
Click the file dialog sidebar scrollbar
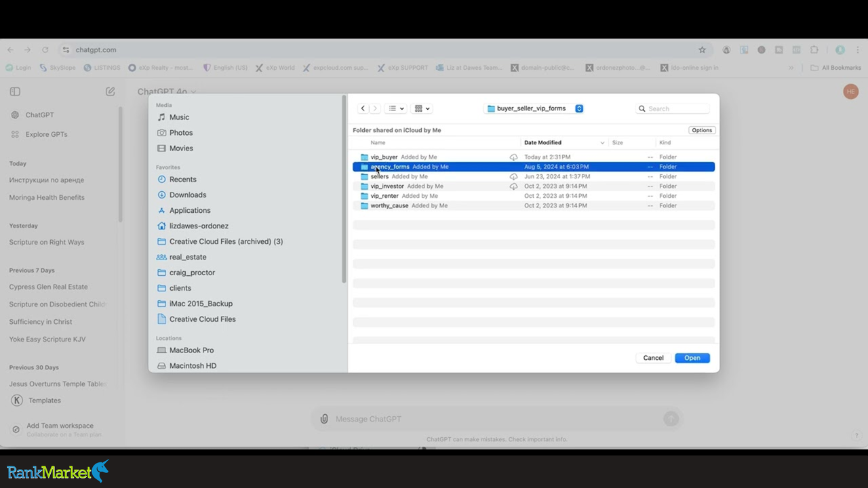pyautogui.click(x=344, y=190)
